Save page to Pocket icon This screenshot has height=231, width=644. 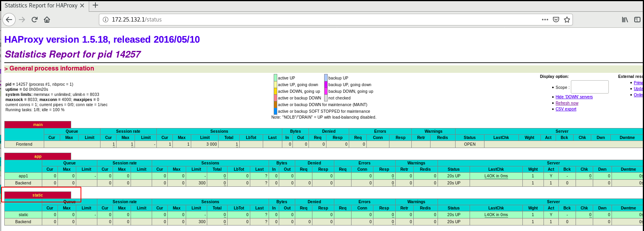556,20
